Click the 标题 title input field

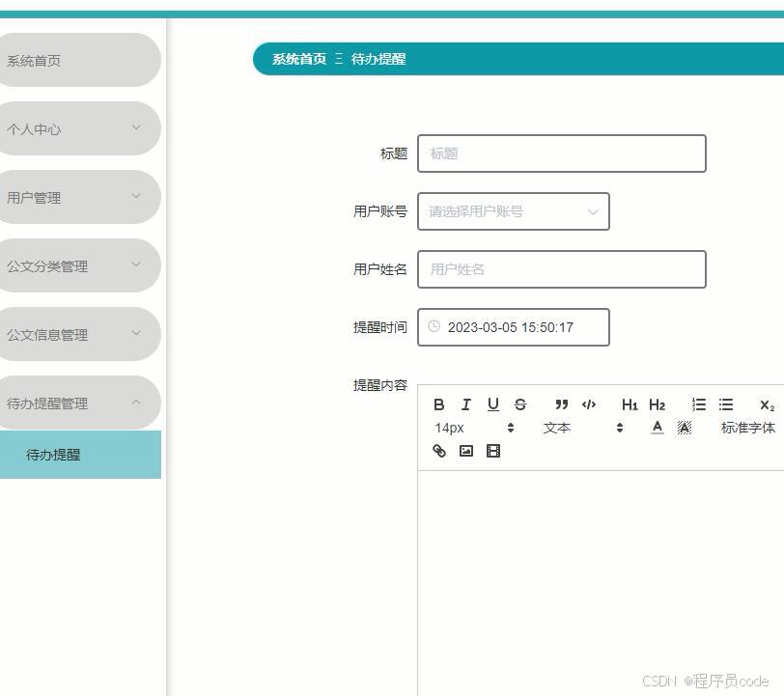click(563, 153)
